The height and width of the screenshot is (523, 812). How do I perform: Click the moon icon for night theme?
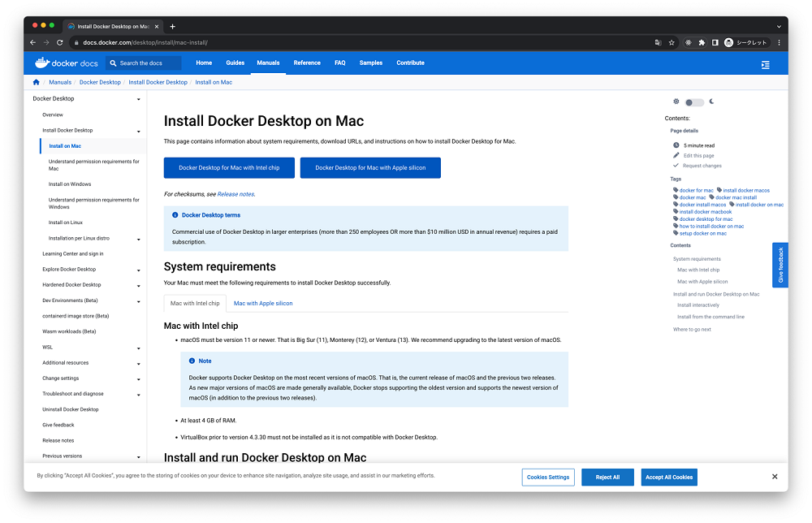[x=711, y=102]
